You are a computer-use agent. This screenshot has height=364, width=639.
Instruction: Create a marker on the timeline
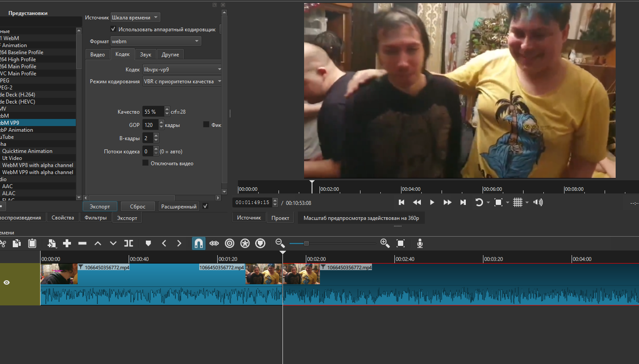[149, 243]
